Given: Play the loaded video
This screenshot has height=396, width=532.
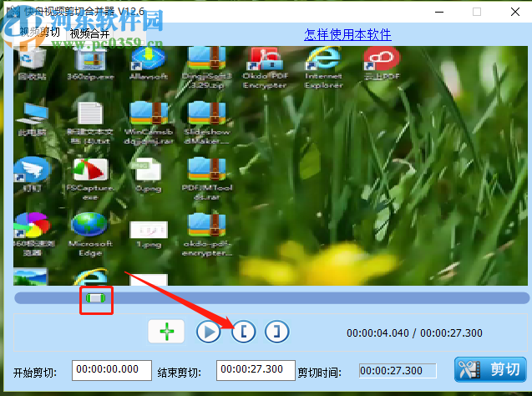Looking at the screenshot, I should [x=208, y=332].
